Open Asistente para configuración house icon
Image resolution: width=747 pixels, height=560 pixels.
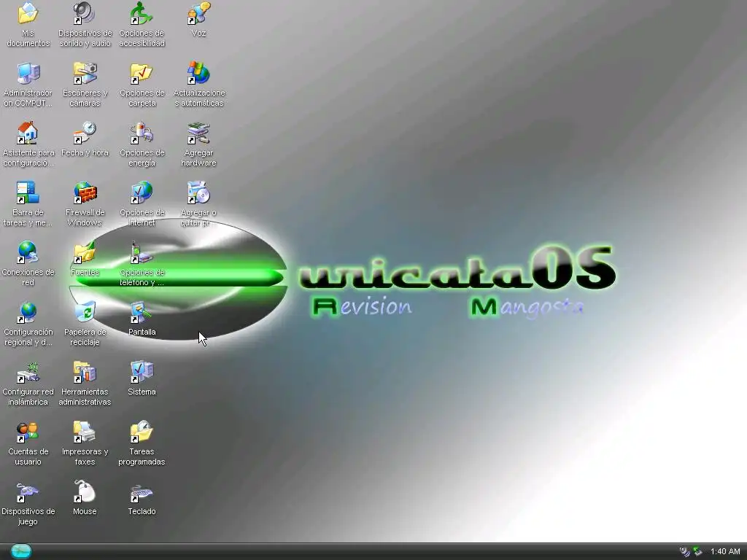28,133
